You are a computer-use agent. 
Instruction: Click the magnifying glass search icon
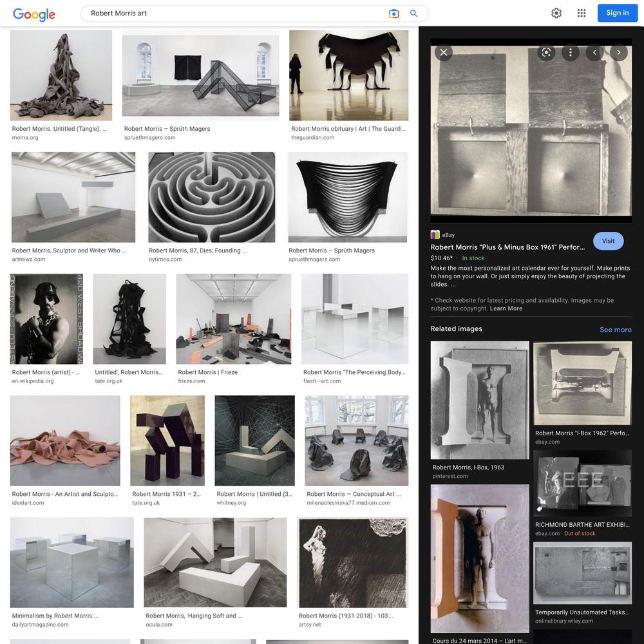(x=413, y=14)
